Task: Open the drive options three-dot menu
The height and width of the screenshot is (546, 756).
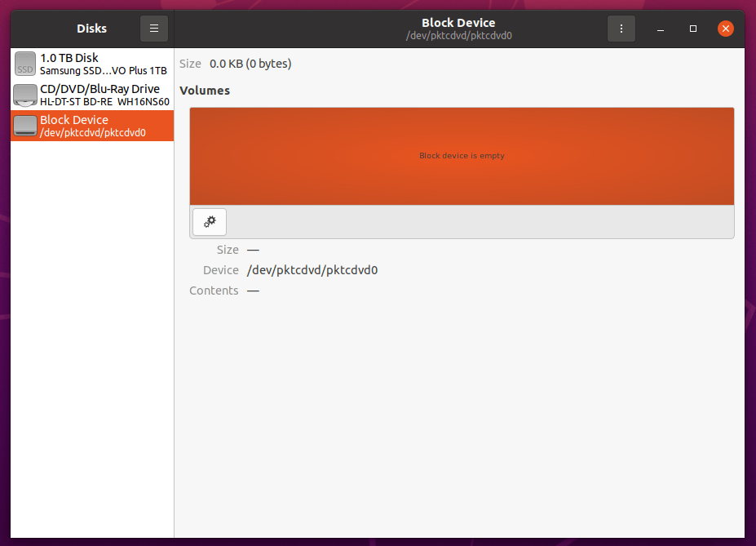Action: [621, 29]
